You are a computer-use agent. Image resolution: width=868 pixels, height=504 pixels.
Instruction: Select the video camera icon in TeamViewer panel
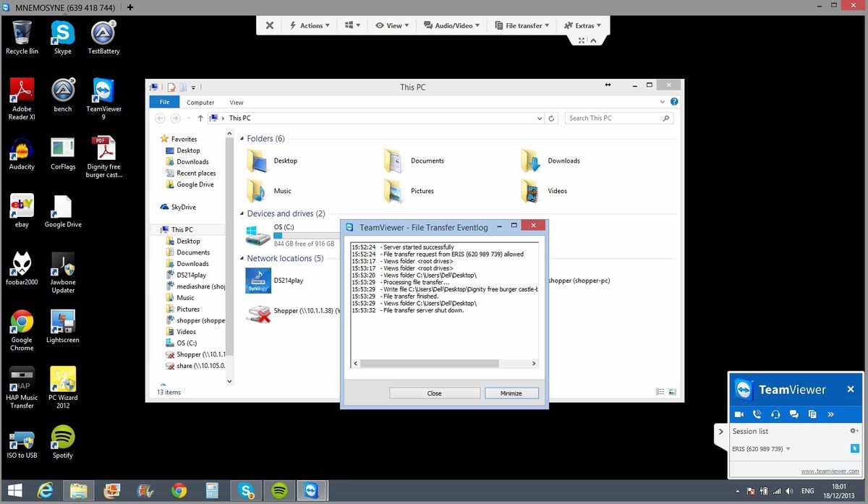point(739,414)
